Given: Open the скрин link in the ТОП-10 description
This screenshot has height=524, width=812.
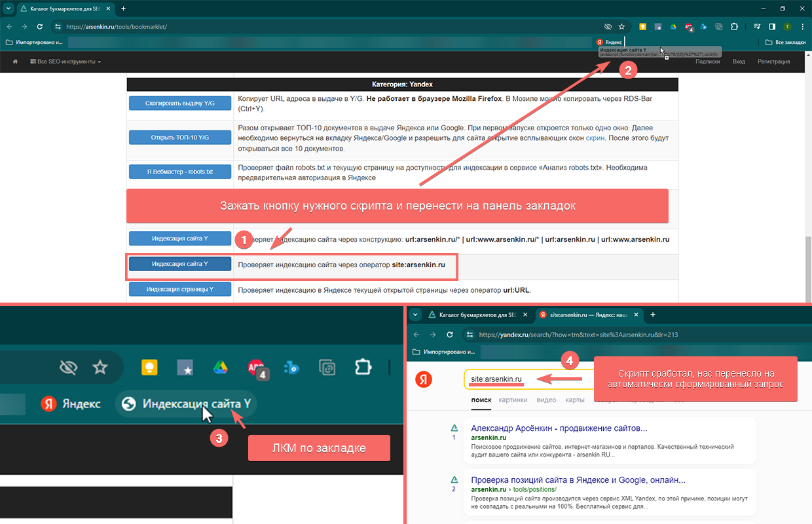Looking at the screenshot, I should coord(596,139).
